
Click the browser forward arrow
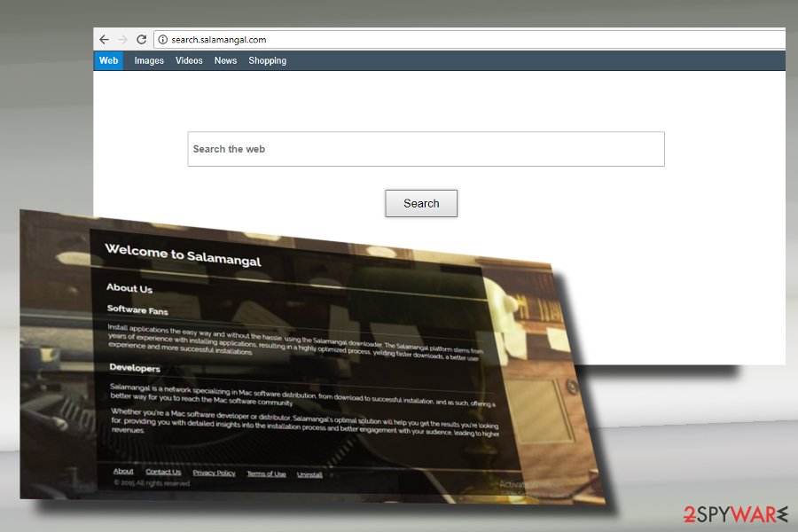pyautogui.click(x=122, y=40)
